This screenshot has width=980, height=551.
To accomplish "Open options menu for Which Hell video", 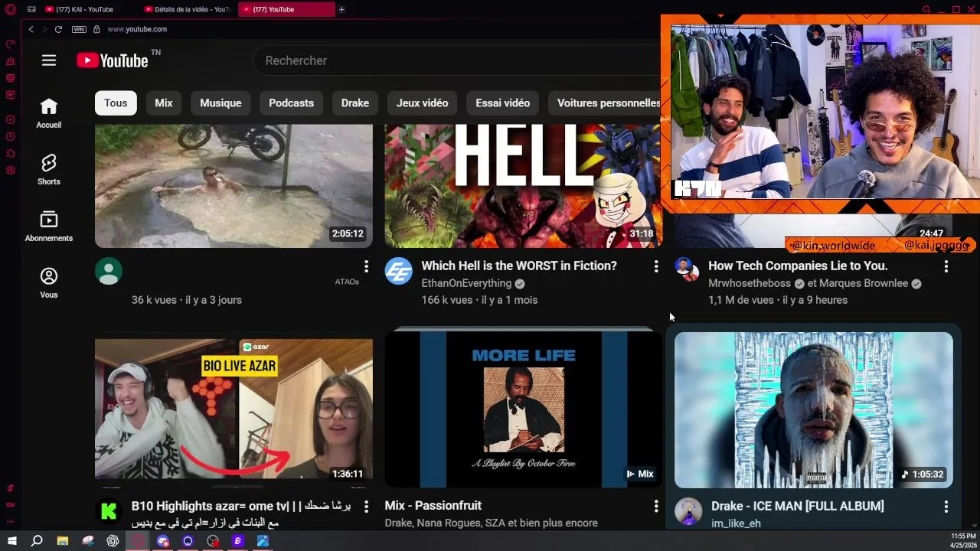I will pyautogui.click(x=655, y=266).
